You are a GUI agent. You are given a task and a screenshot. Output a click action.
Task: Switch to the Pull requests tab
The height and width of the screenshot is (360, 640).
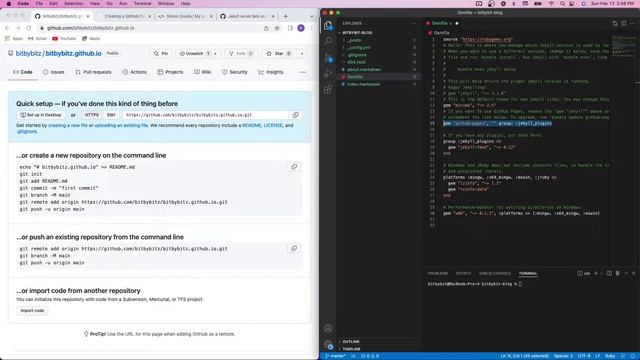point(93,72)
